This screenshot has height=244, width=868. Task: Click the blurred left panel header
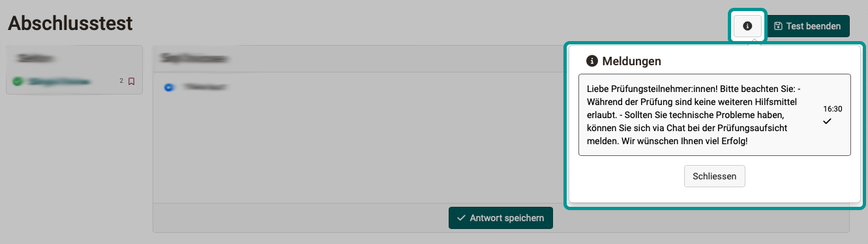(36, 59)
